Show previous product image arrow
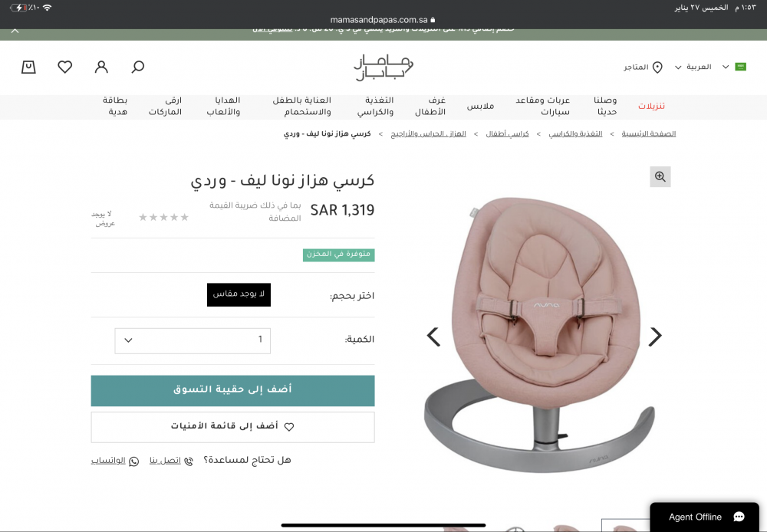The height and width of the screenshot is (532, 767). [433, 337]
